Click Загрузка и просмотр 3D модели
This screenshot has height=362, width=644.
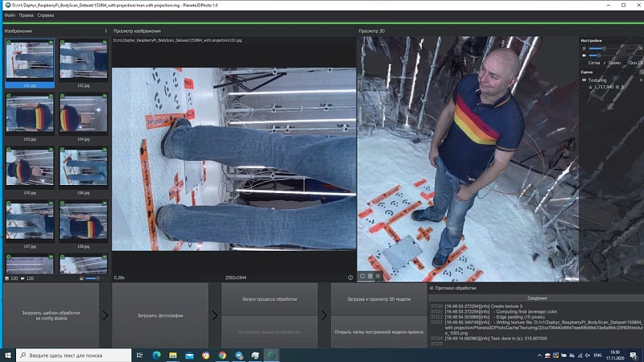click(378, 298)
